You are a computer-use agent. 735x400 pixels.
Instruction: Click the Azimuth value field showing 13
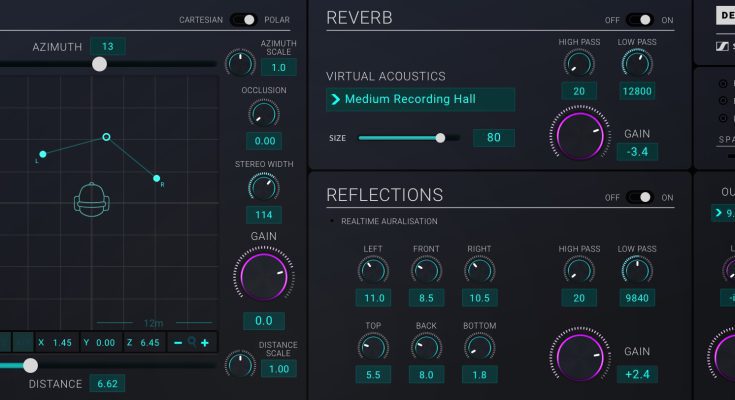[x=107, y=46]
